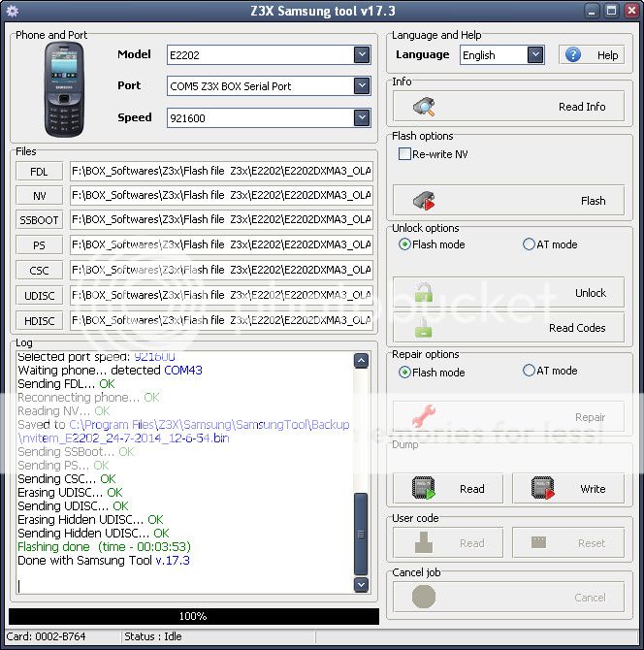Screen dimensions: 644x650
Task: Click the CSC file button
Action: pyautogui.click(x=39, y=271)
